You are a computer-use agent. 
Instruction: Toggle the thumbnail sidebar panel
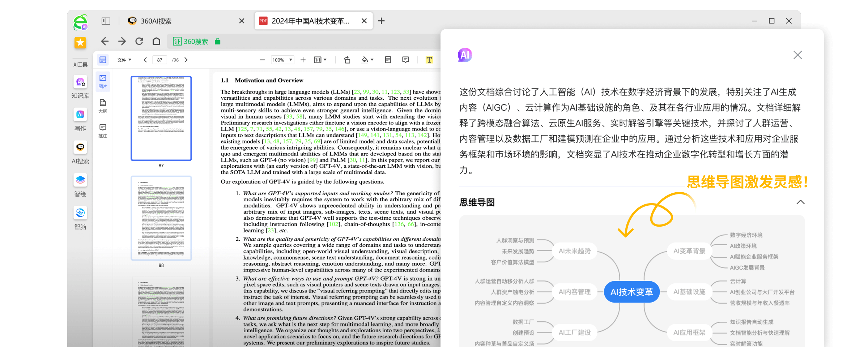tap(103, 60)
